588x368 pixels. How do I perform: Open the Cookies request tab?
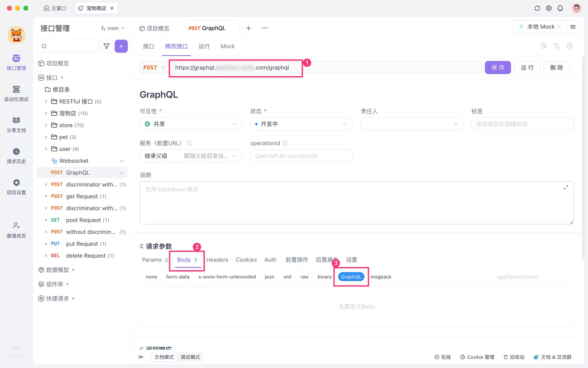[246, 260]
